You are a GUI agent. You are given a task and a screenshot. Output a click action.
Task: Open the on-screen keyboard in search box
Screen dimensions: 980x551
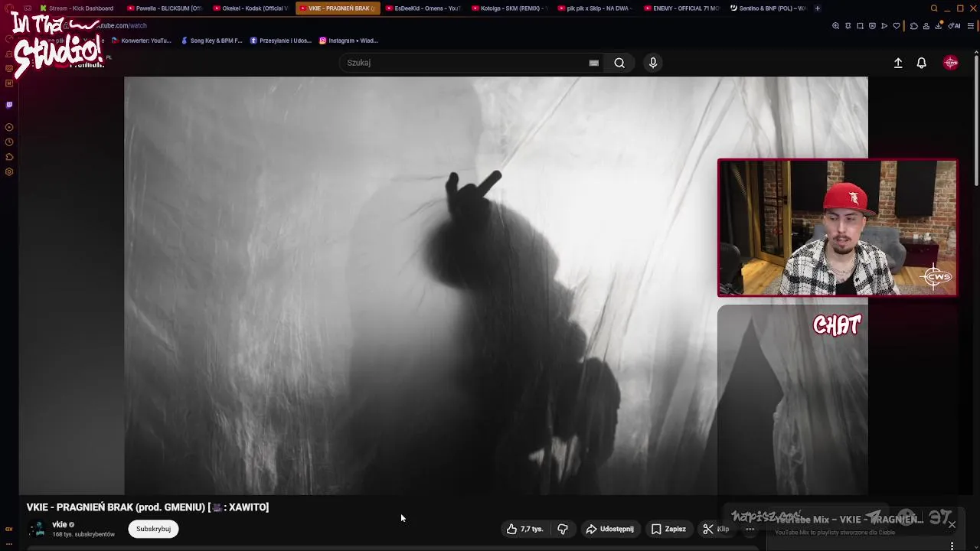click(x=593, y=63)
